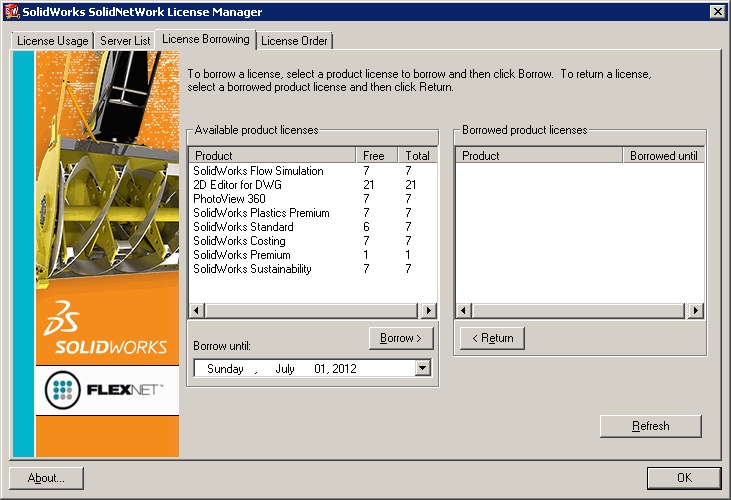The image size is (731, 500).
Task: Click left scroll arrow of borrowed licenses
Action: (x=464, y=310)
